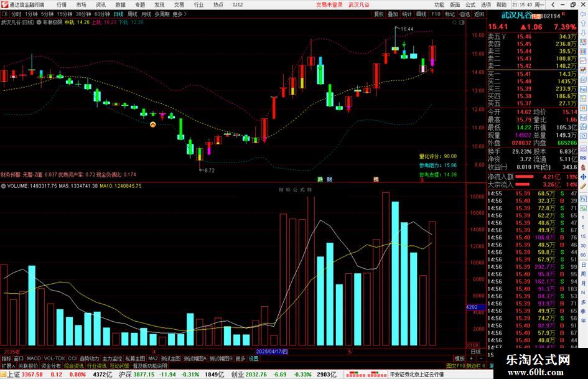Click the 返回 back button
This screenshot has width=588, height=379.
coord(479,14)
